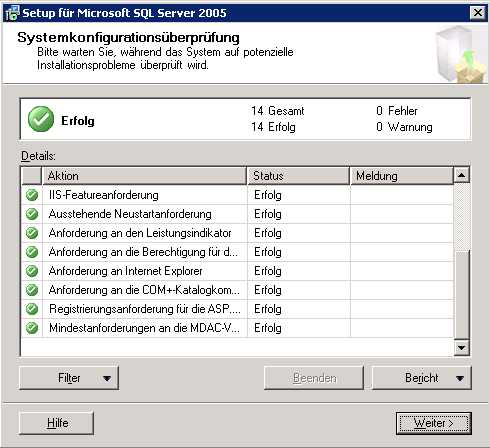Click the scrollbar up arrow in Details list

[x=462, y=175]
